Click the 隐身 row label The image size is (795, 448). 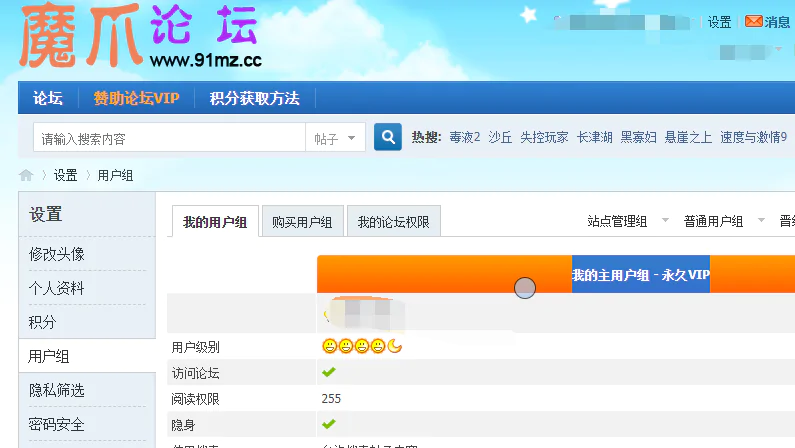(183, 425)
